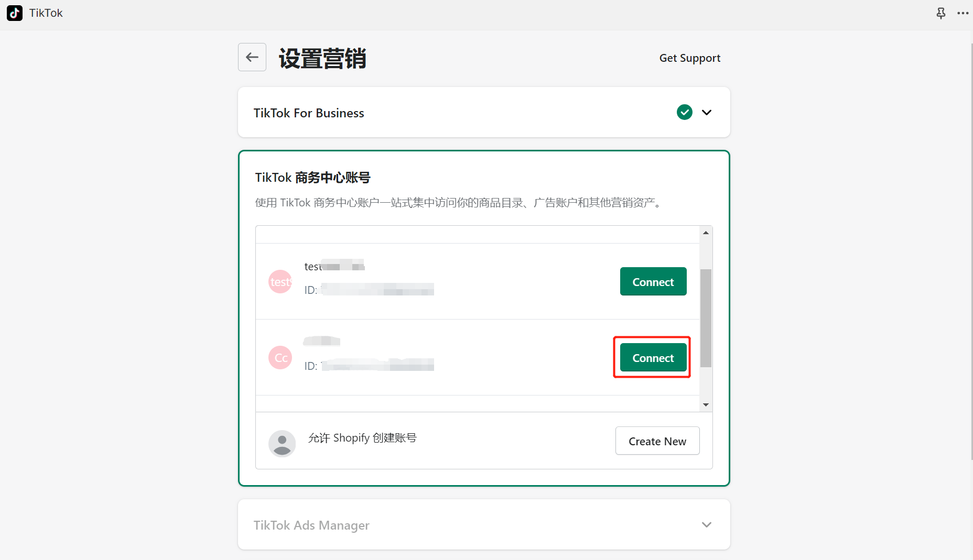The image size is (973, 560).
Task: Expand the TikTok Ads Manager section
Action: 707,524
